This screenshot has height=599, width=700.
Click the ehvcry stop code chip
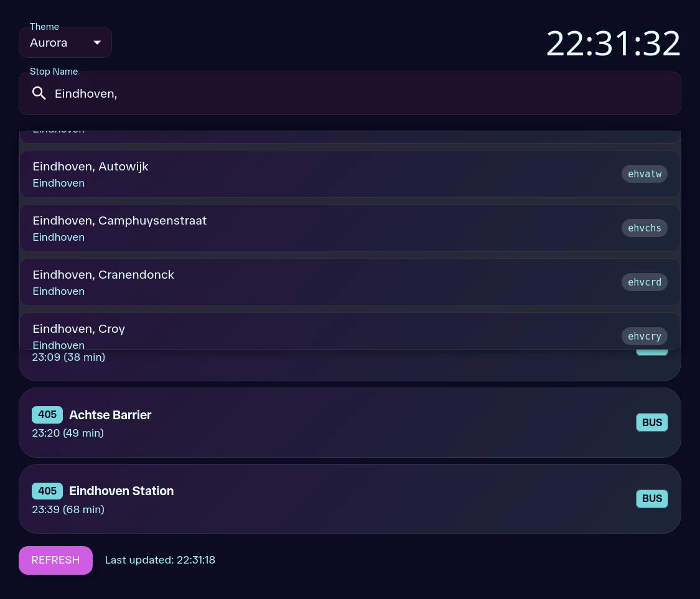tap(644, 337)
